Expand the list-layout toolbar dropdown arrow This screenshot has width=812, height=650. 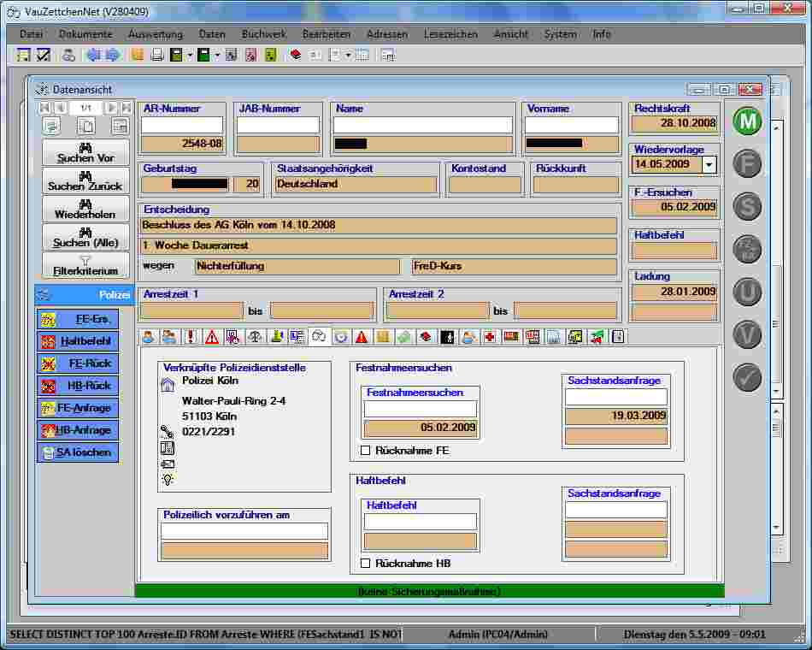(x=348, y=55)
